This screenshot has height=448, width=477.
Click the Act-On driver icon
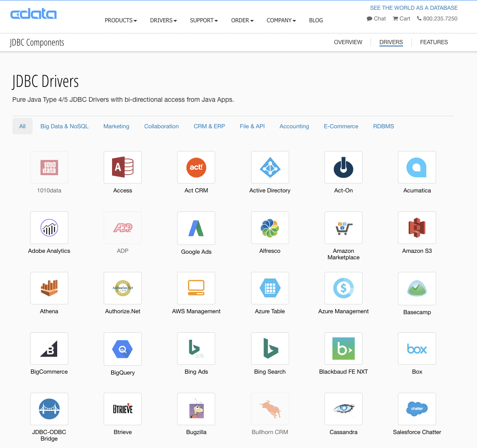click(x=344, y=167)
